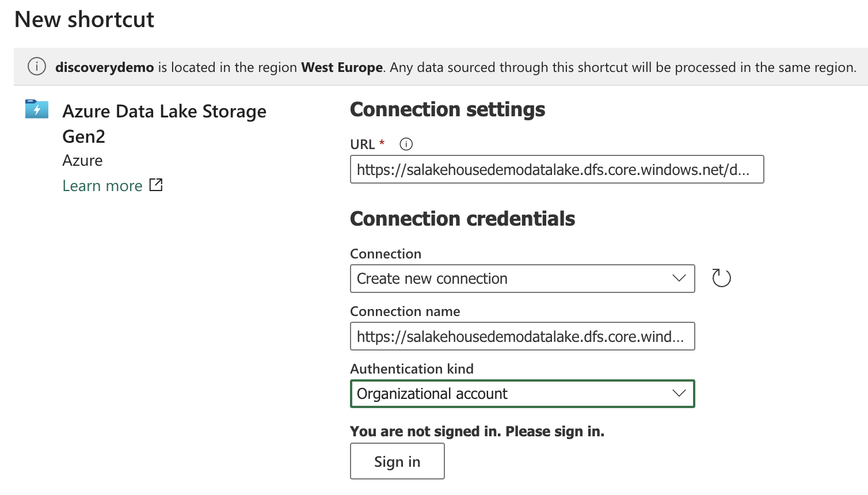This screenshot has width=868, height=495.
Task: Click the Azure Data Lake Storage folder icon
Action: 37,109
